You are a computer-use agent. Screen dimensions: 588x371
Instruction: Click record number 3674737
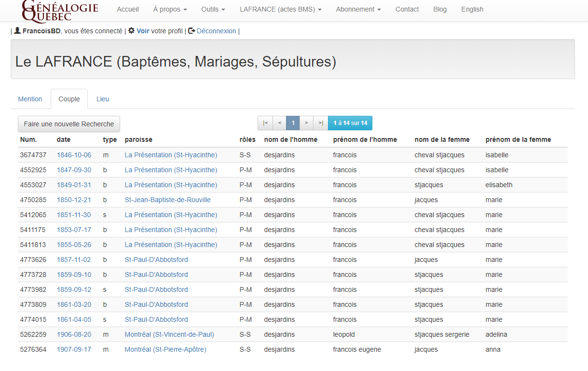click(33, 155)
